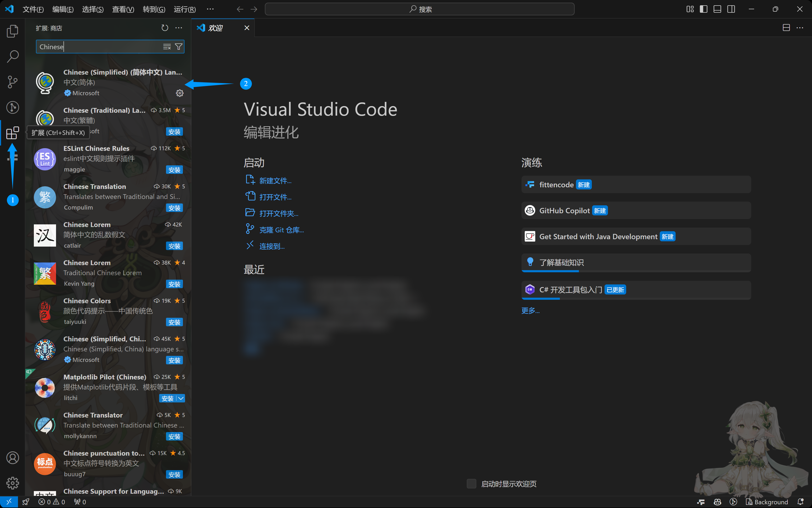Open the 转到(G) menu
This screenshot has height=508, width=812.
point(154,10)
